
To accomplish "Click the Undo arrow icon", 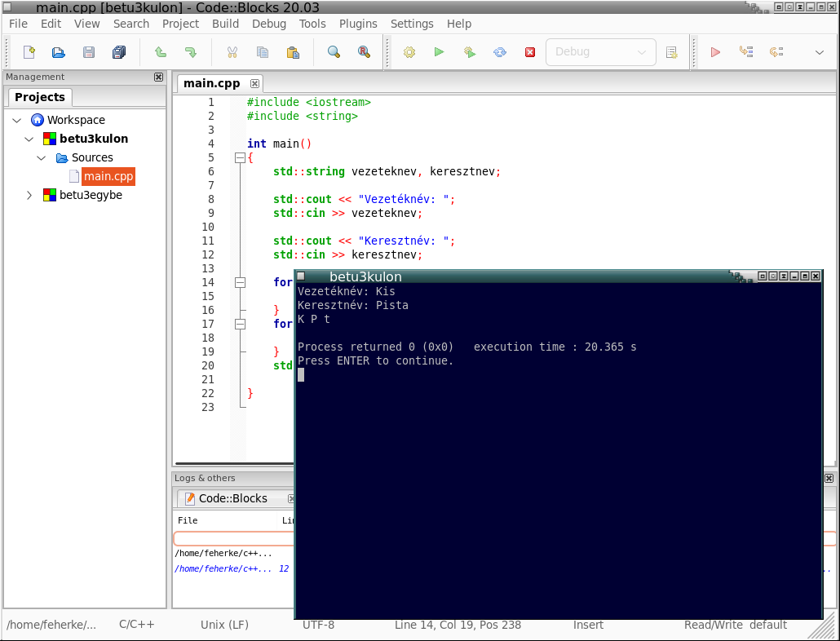I will [x=160, y=52].
